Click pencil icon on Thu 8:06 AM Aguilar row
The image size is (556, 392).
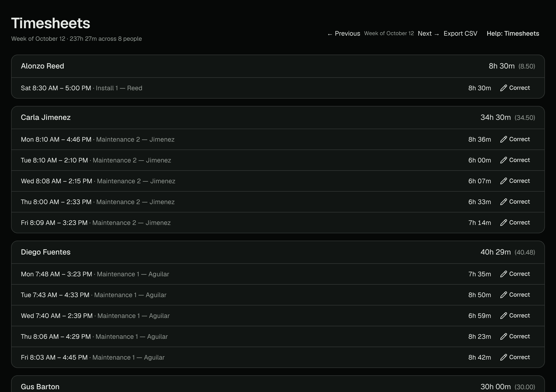[503, 336]
